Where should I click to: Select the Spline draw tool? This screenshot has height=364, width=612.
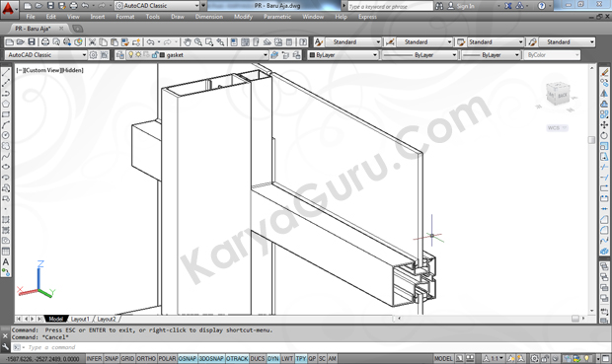pos(6,157)
